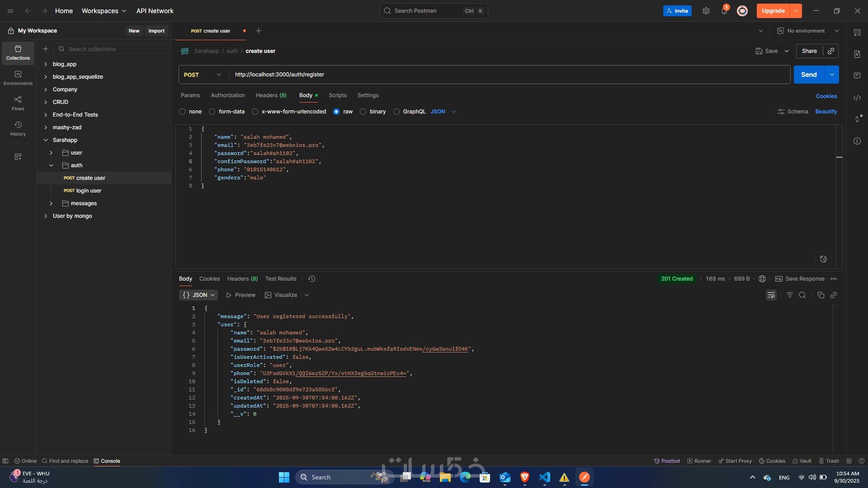Filter the response body icon
Viewport: 868px width, 488px height.
790,295
